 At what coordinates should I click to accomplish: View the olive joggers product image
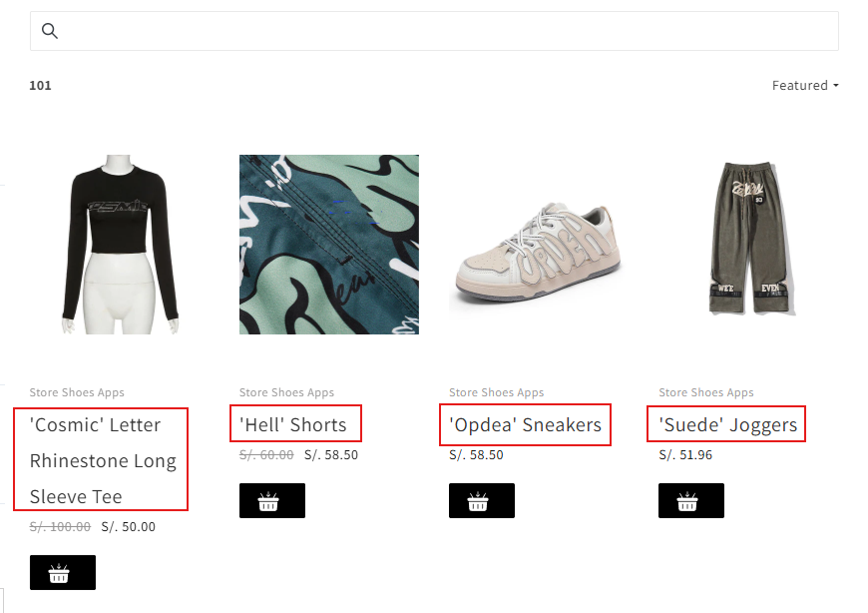click(748, 245)
